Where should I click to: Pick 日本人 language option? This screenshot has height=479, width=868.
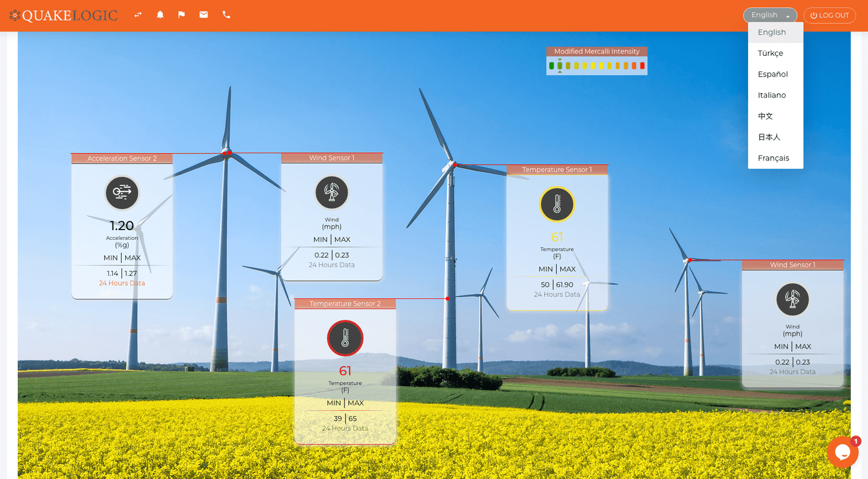tap(769, 137)
